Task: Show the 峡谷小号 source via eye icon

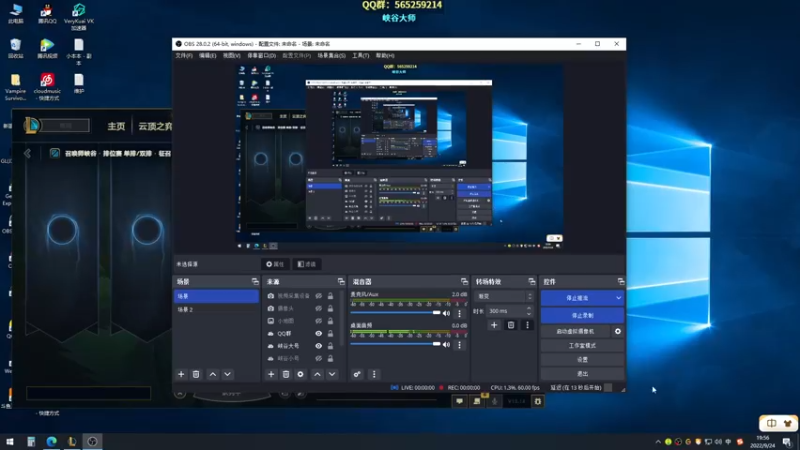Action: pyautogui.click(x=318, y=358)
